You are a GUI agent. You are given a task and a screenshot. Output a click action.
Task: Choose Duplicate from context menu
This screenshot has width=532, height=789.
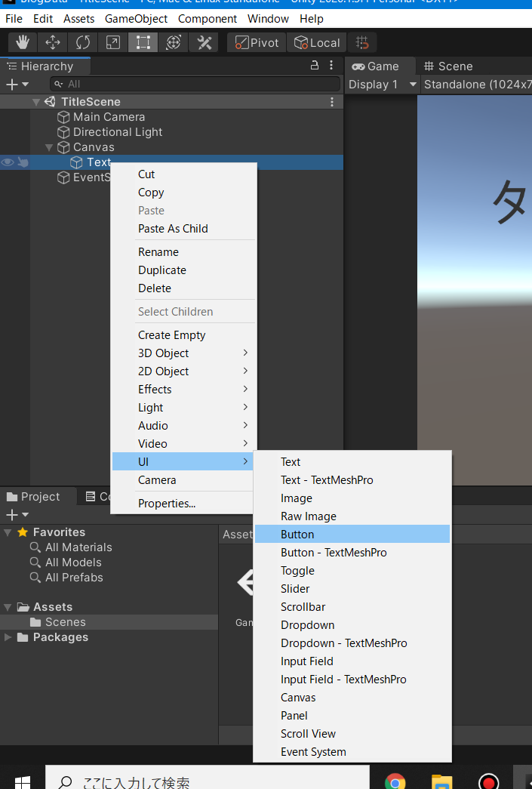click(183, 270)
